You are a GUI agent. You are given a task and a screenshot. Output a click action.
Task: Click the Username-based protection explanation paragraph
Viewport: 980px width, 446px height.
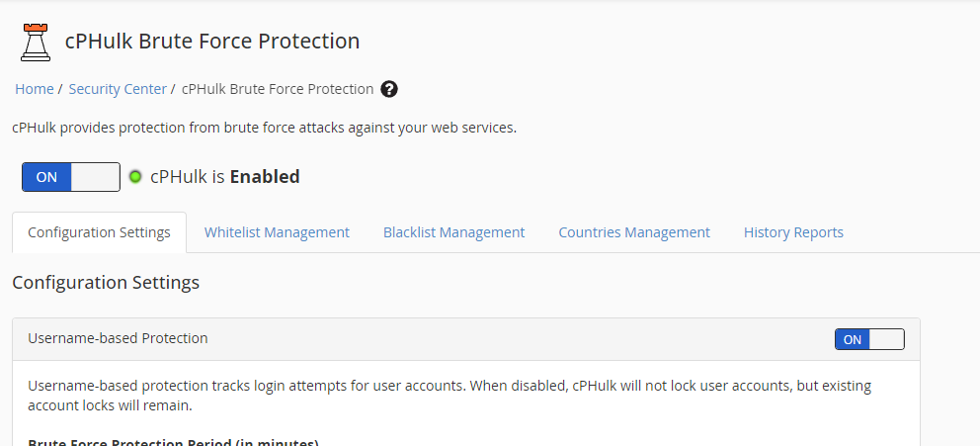tap(449, 395)
